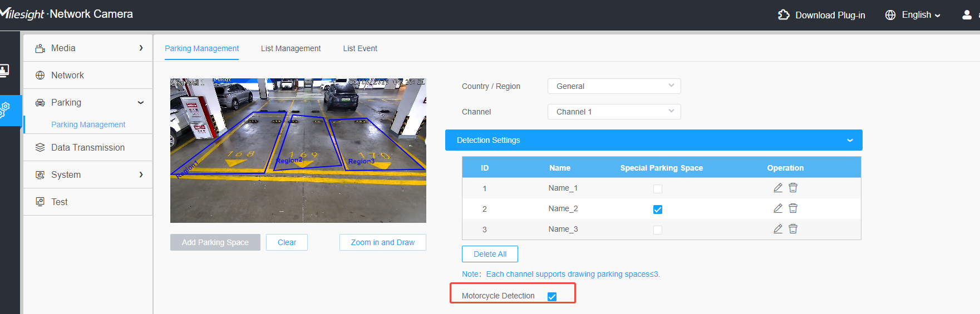
Task: Click the Download Plug-in icon
Action: (x=784, y=15)
